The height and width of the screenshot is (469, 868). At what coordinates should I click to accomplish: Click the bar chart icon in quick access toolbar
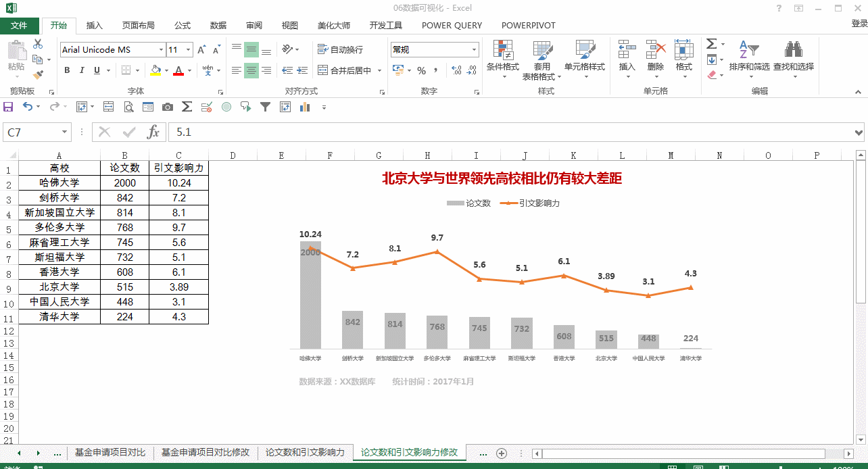[305, 107]
